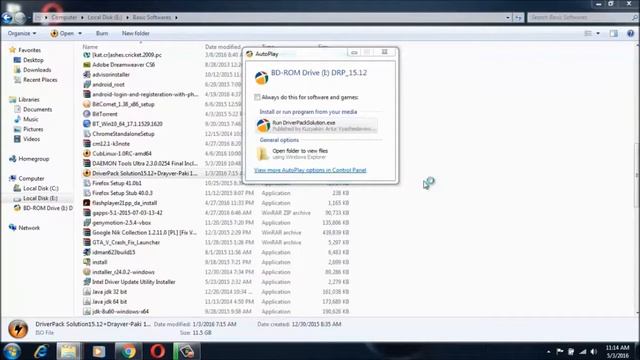Screen dimensions: 640x360
Task: Go back with the Back arrow
Action: [7, 18]
